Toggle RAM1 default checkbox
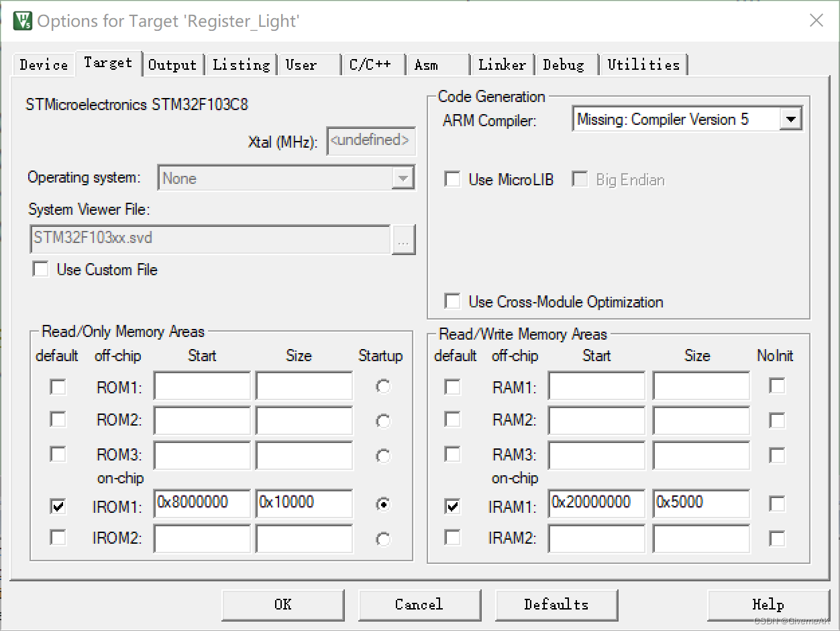Image resolution: width=840 pixels, height=631 pixels. coord(453,387)
